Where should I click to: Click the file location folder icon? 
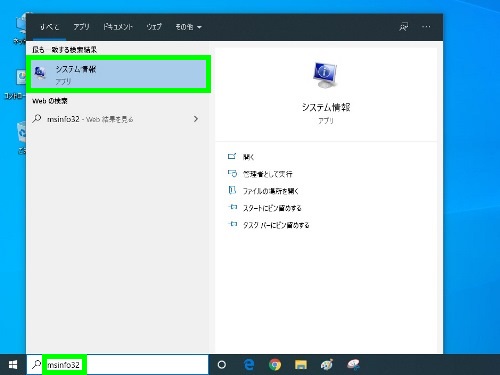(x=232, y=190)
